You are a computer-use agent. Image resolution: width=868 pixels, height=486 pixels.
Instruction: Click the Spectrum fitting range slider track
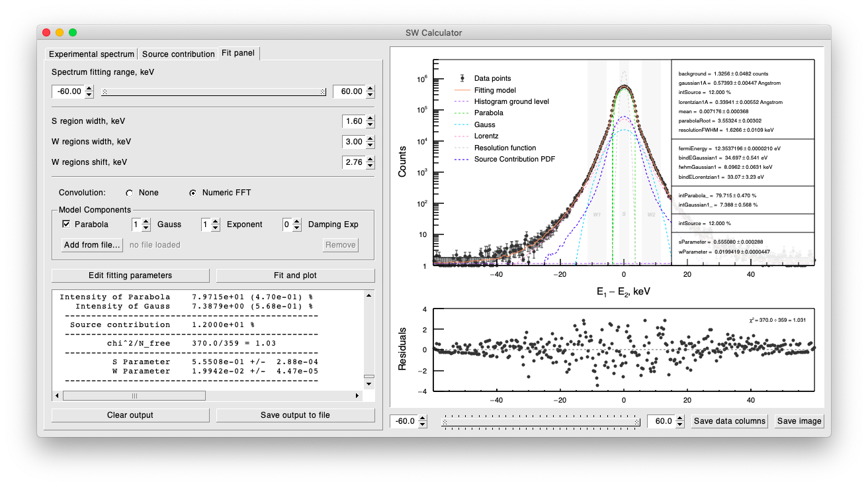(213, 92)
